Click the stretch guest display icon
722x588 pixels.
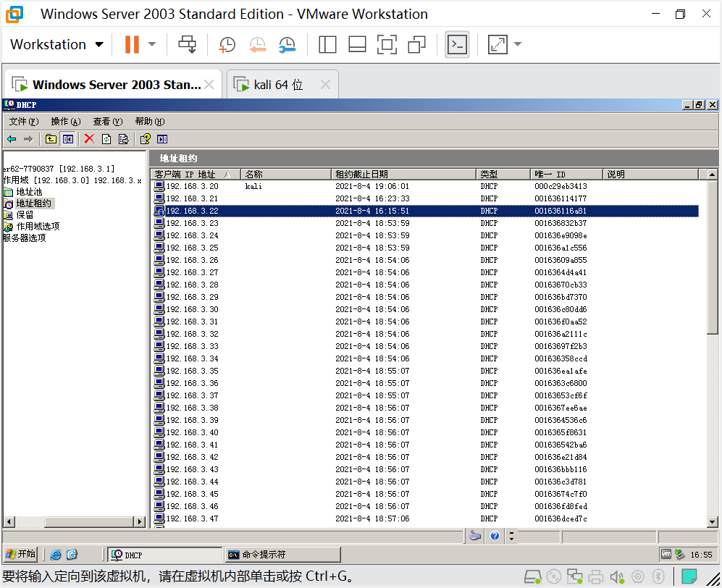tap(498, 45)
